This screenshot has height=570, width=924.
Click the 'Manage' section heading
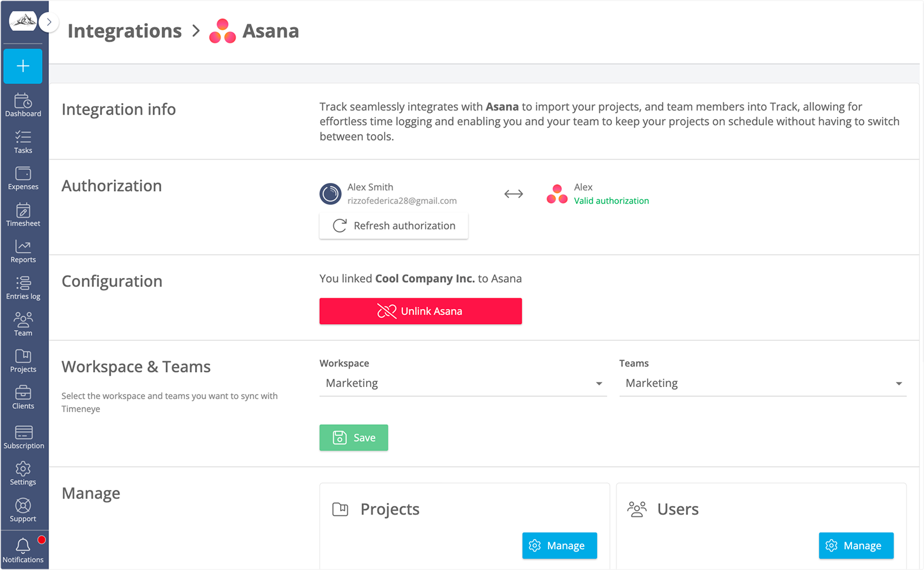click(91, 493)
